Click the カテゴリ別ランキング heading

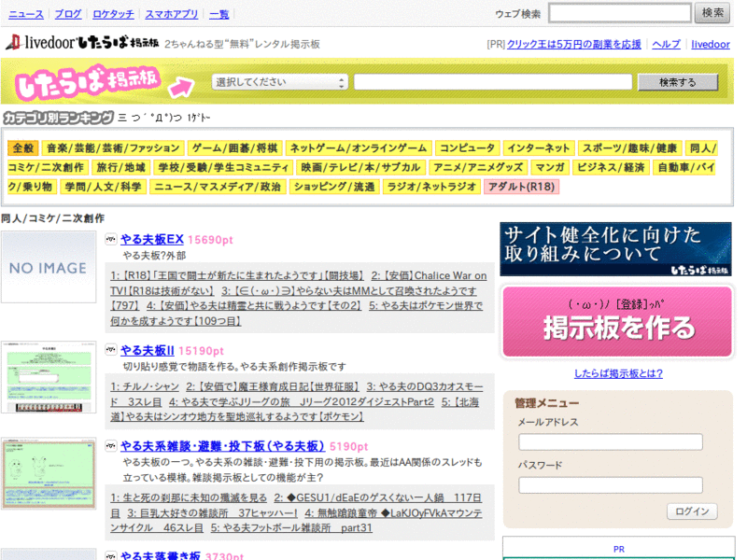coord(59,118)
